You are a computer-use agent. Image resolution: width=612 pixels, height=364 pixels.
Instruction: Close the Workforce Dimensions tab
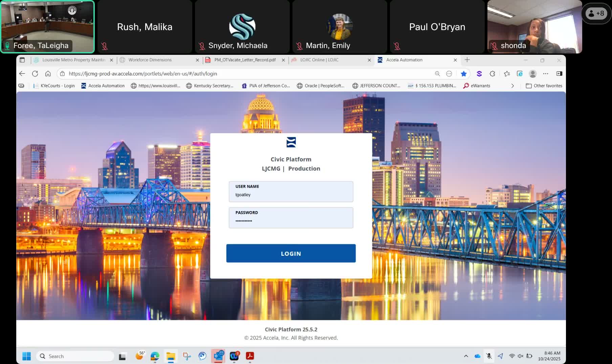tap(197, 60)
